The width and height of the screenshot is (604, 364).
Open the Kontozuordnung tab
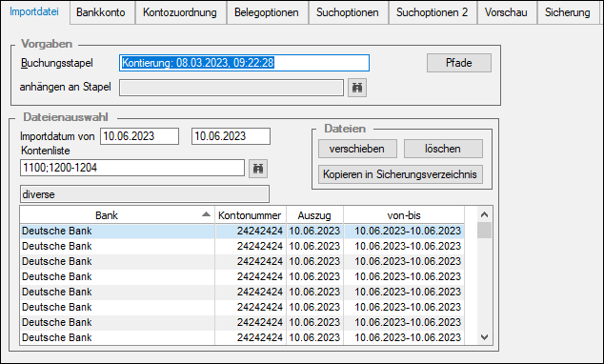pos(179,12)
